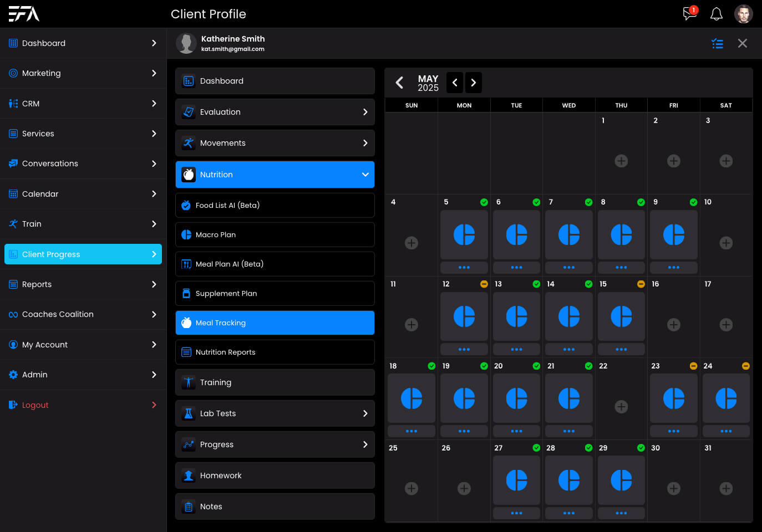Toggle the green check status on May 5
762x532 pixels.
point(484,202)
